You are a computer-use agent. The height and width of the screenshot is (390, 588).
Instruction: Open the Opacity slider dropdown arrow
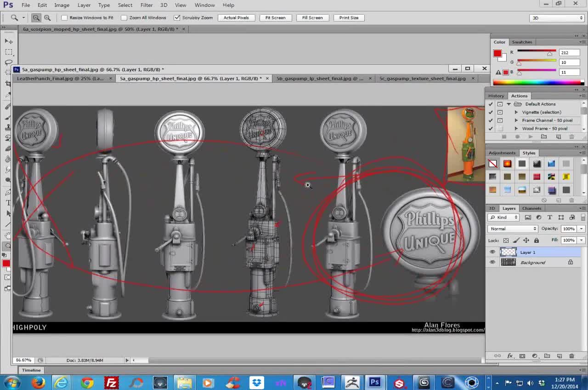coord(581,229)
